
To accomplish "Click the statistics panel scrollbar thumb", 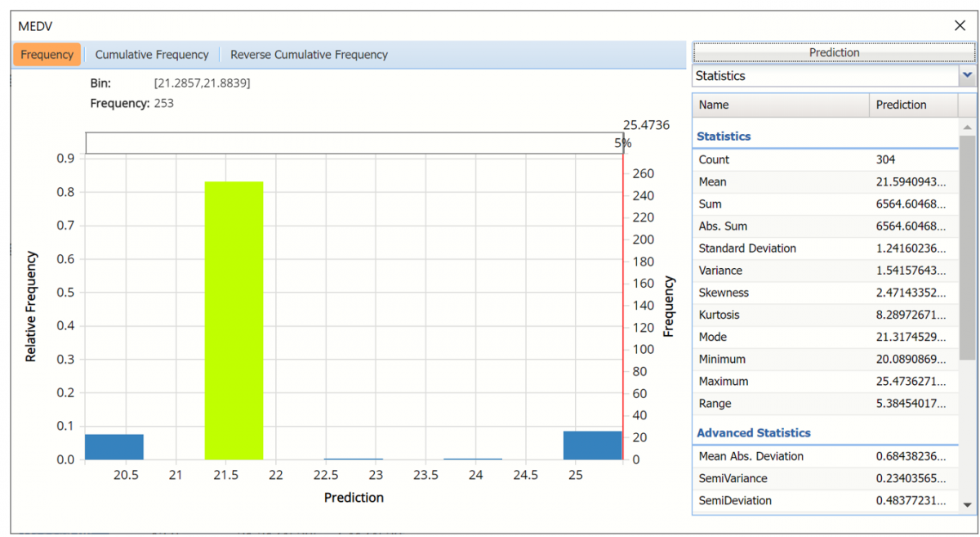I will [x=967, y=245].
